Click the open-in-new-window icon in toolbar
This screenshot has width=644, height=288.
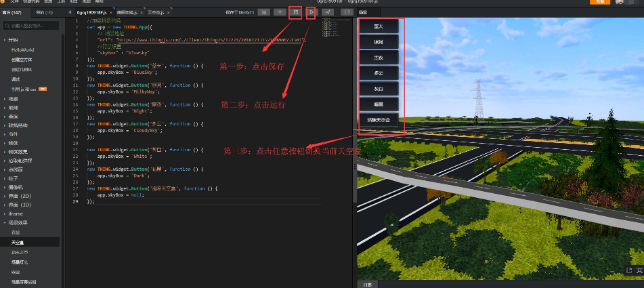pos(347,12)
